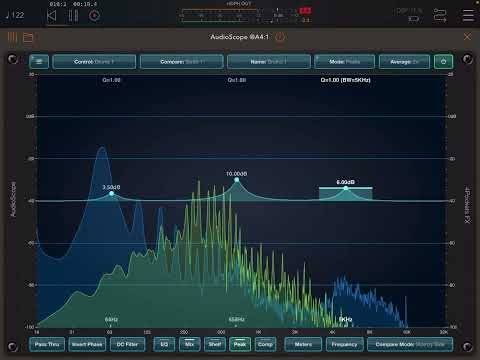The width and height of the screenshot is (480, 360).
Task: Tap the 60Hz frequency label
Action: point(111,319)
